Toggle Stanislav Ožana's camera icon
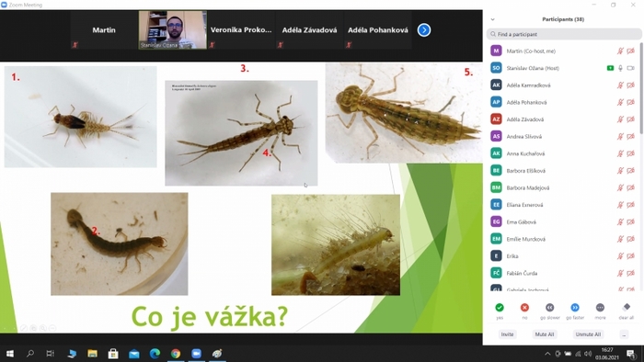 coord(631,68)
